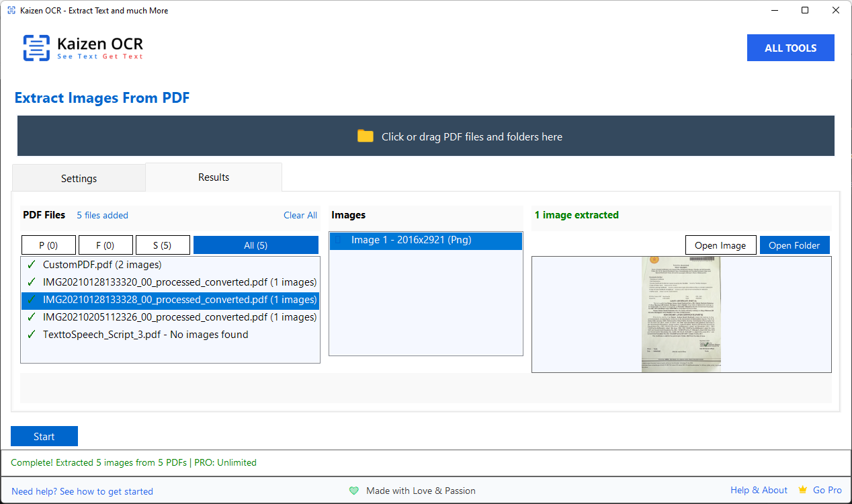The image size is (852, 504).
Task: Open the Help & About link
Action: coord(759,491)
